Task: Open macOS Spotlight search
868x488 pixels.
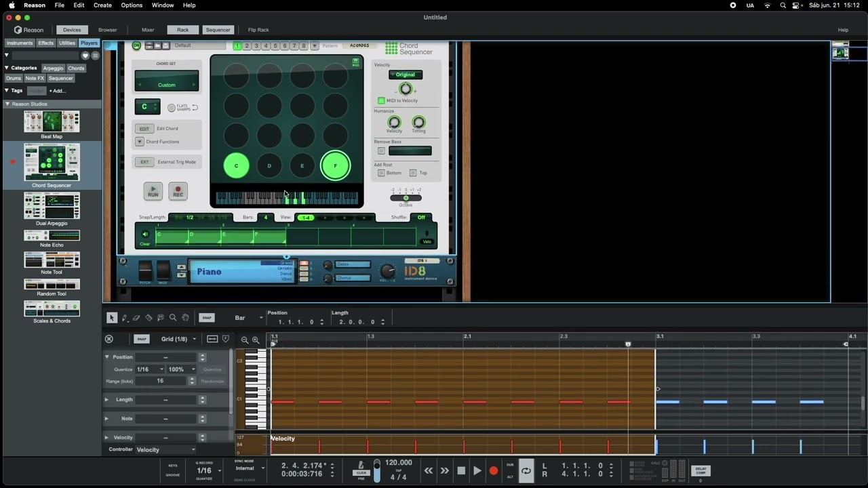Action: pos(783,5)
